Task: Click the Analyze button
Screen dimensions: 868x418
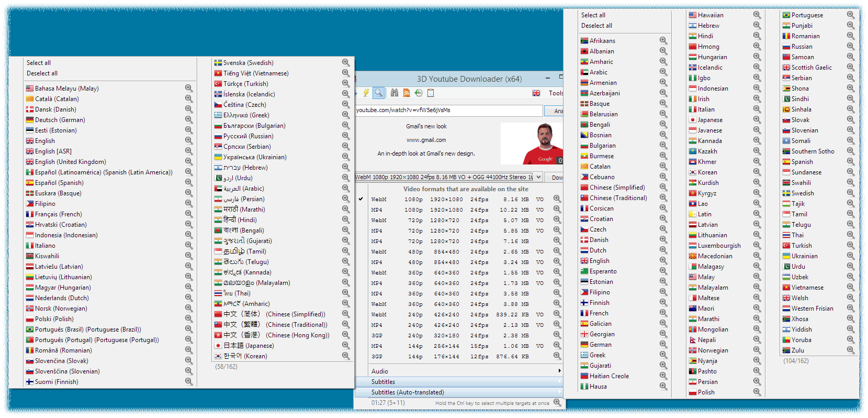Action: 555,111
